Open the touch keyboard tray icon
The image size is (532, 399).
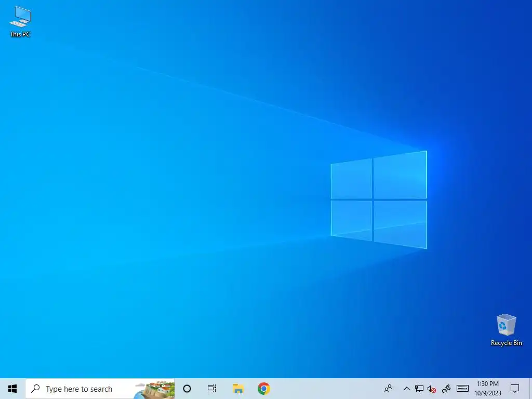tap(462, 389)
